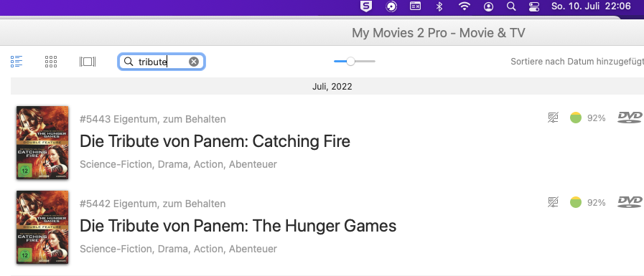644x276 pixels.
Task: Click the 92% rating circle for Hunger Games
Action: [x=576, y=202]
